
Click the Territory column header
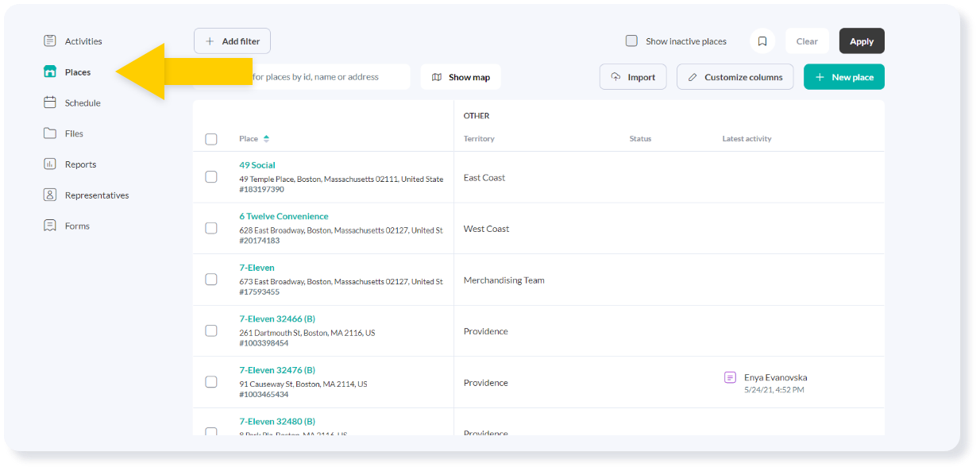coord(479,139)
